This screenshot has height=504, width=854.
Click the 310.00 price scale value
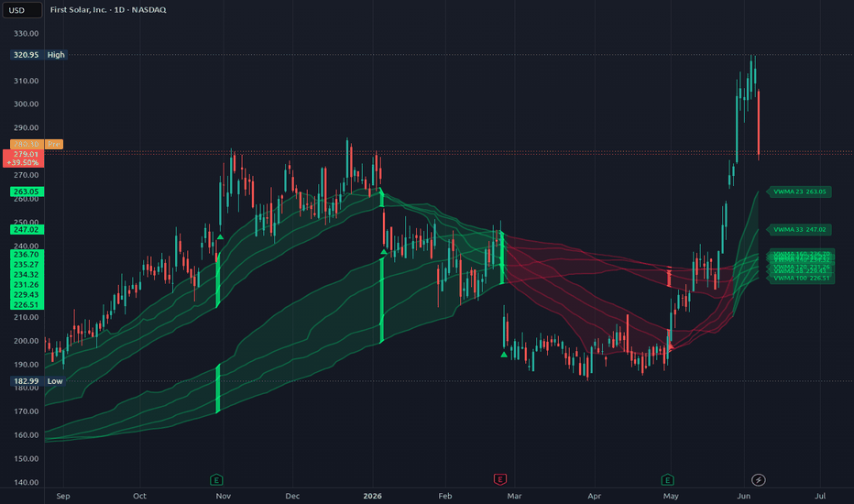coord(27,81)
